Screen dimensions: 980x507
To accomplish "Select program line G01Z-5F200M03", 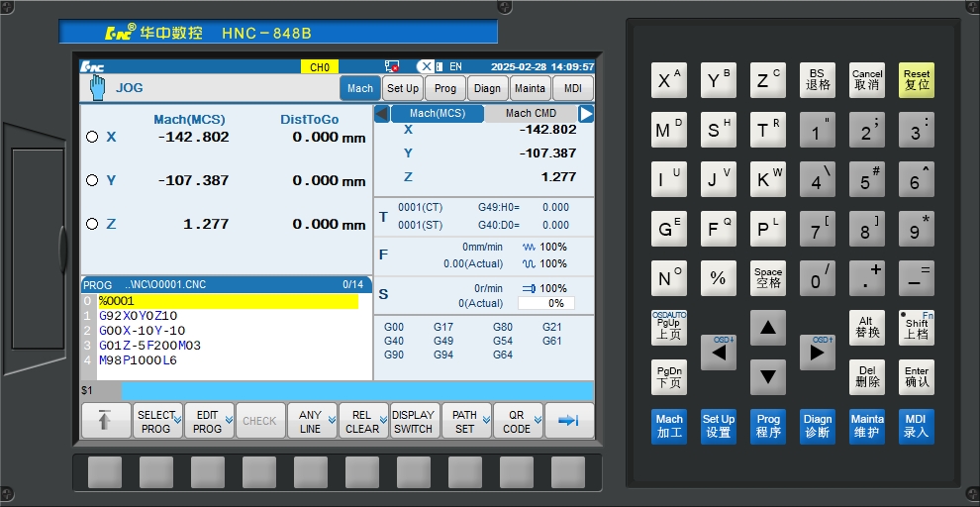I will click(149, 346).
